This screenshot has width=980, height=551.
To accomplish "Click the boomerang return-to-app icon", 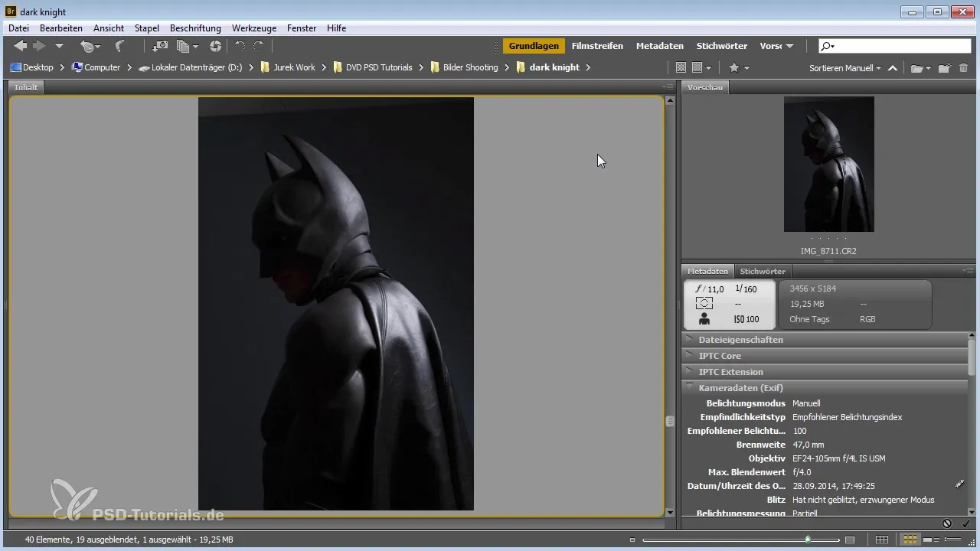I will [119, 46].
